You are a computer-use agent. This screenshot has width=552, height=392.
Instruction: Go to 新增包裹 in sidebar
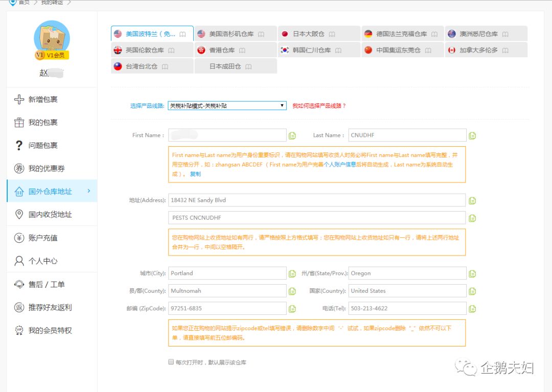pos(43,100)
